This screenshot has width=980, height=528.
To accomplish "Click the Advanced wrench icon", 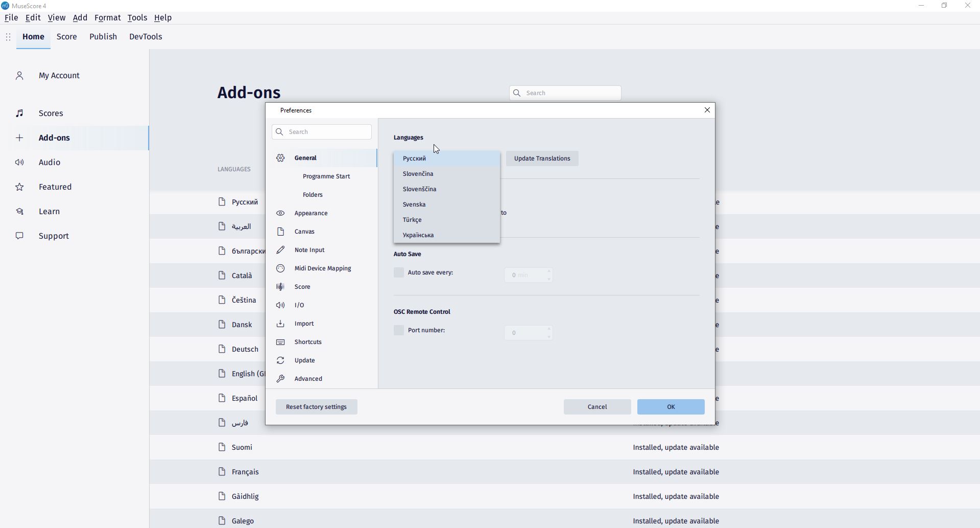I will tap(280, 379).
